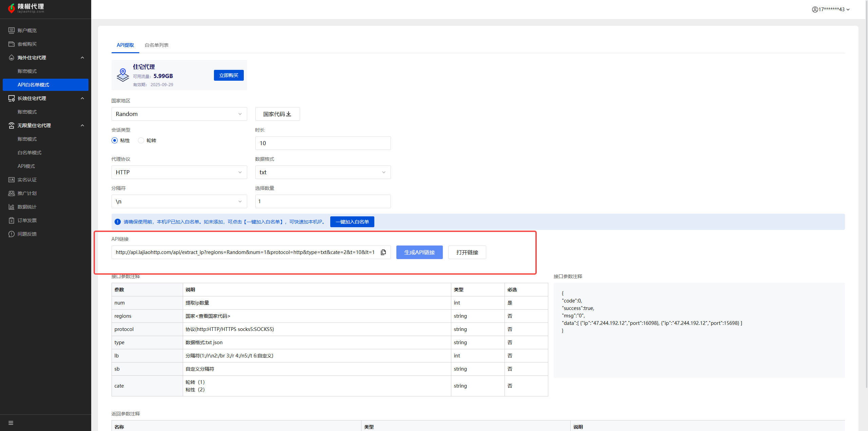Open API模式 under unlimited residential proxy
This screenshot has height=431, width=868.
point(26,166)
